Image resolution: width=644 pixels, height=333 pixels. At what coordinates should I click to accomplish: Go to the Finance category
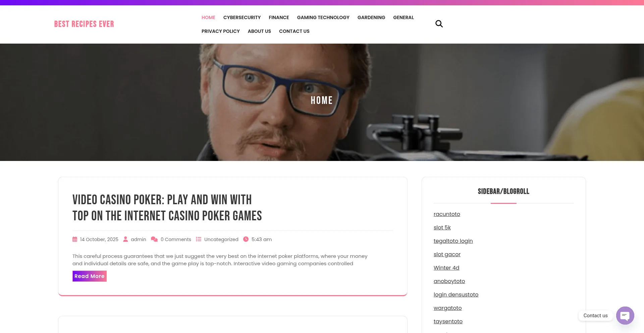click(279, 17)
